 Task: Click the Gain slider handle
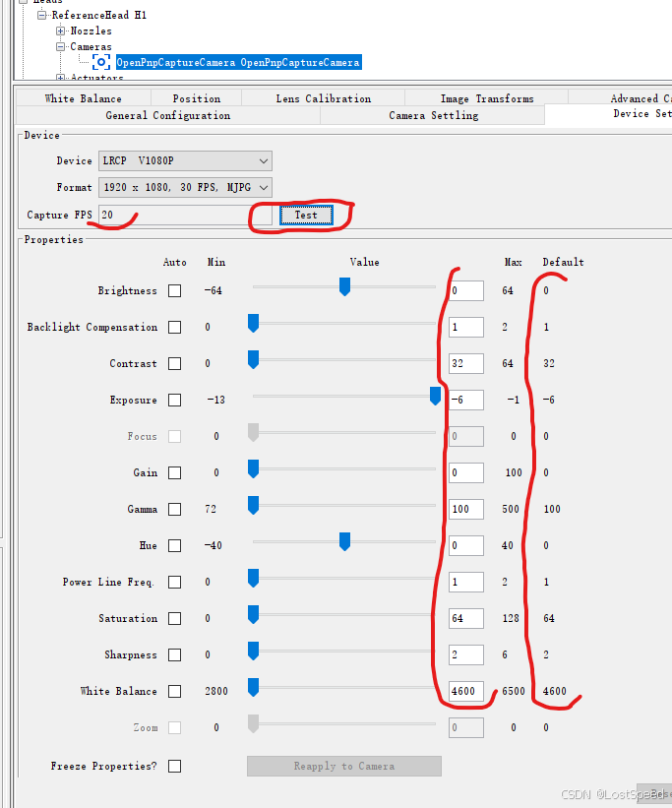tap(253, 468)
